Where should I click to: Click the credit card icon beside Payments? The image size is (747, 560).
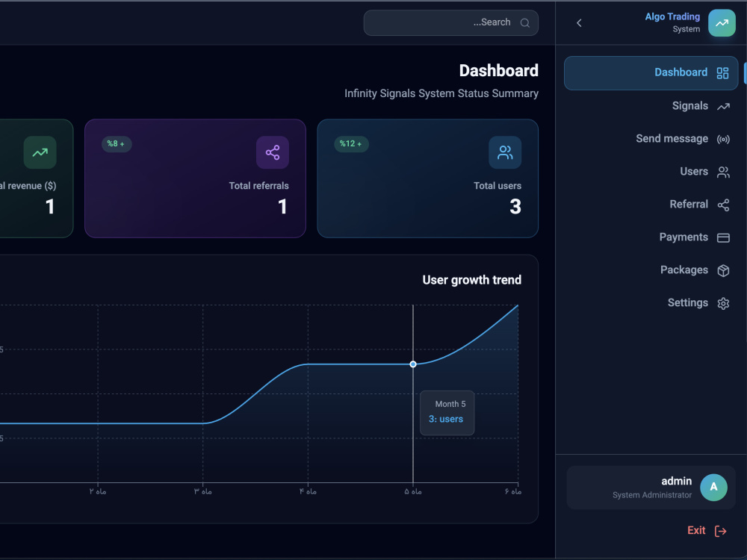[723, 237]
